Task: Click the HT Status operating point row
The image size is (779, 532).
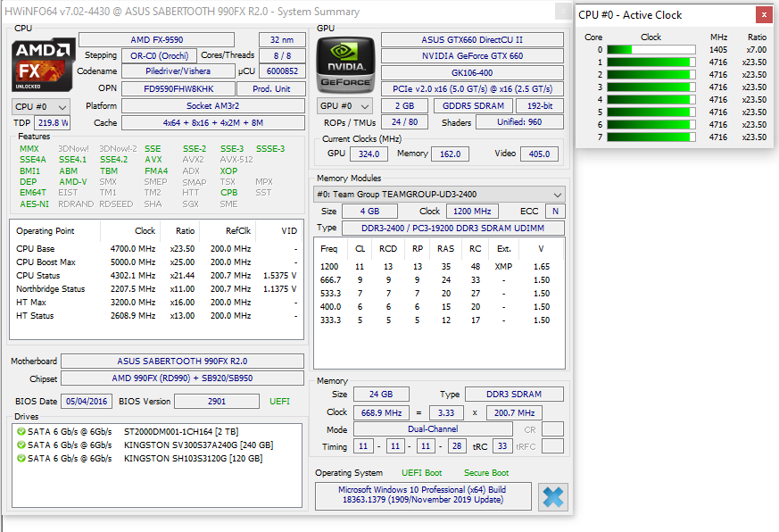Action: pos(156,316)
